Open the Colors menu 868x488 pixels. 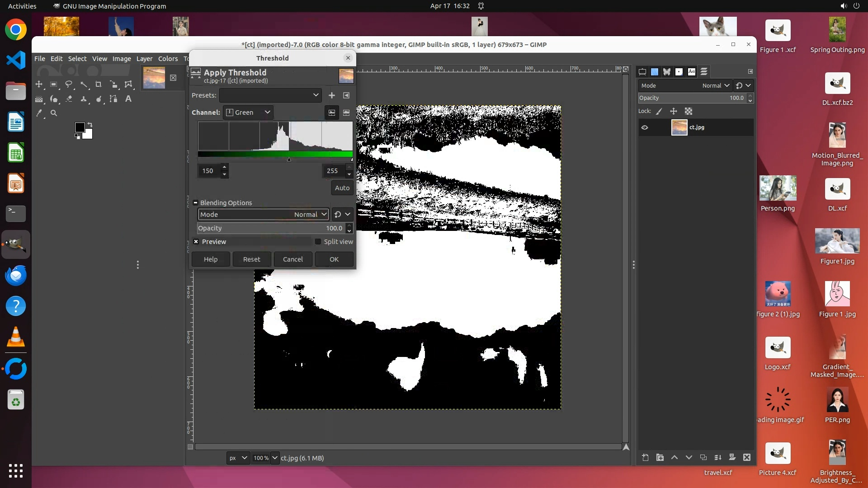coord(168,59)
